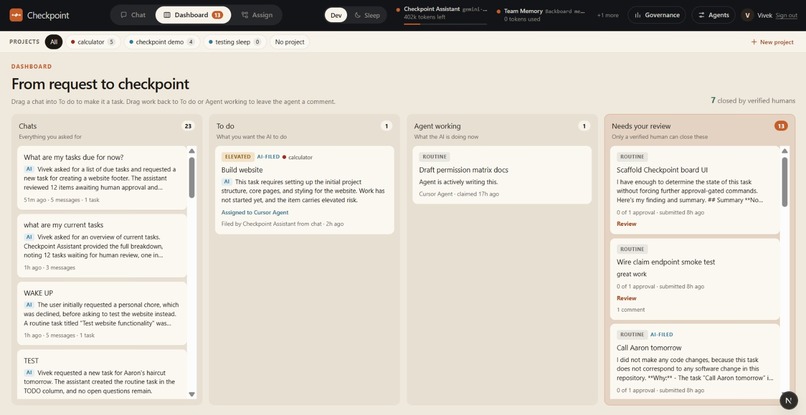
Task: Open Team Memory status item
Action: coord(541,14)
